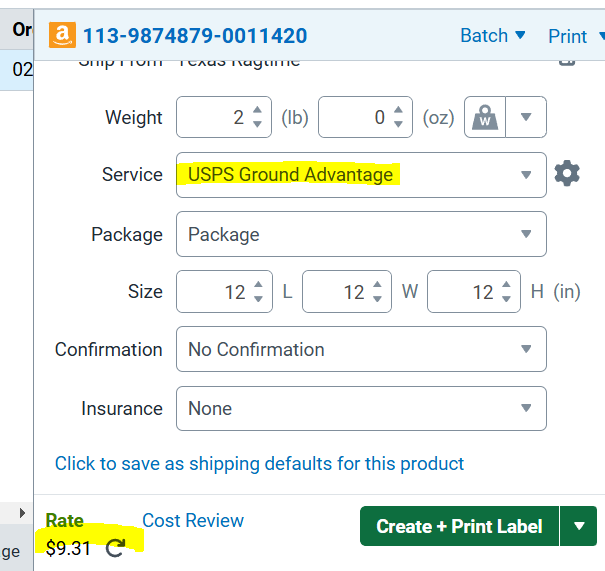Open the Print menu
The width and height of the screenshot is (605, 571).
pos(576,37)
